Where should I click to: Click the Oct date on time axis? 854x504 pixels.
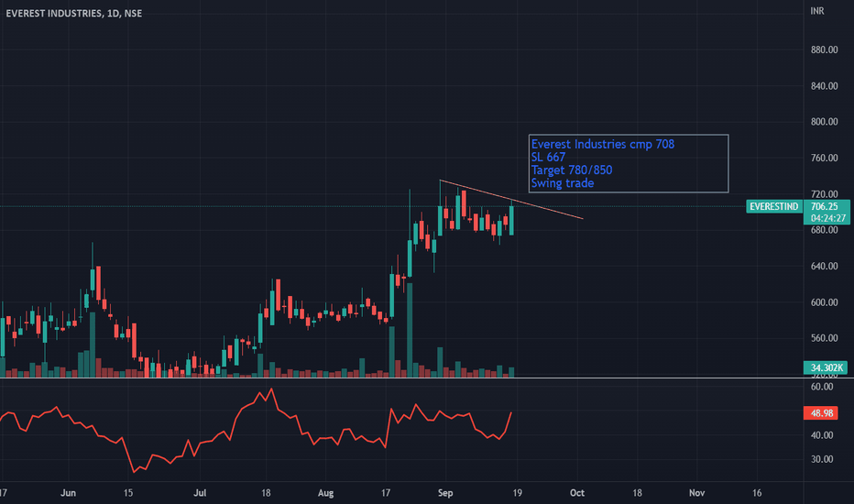click(577, 493)
